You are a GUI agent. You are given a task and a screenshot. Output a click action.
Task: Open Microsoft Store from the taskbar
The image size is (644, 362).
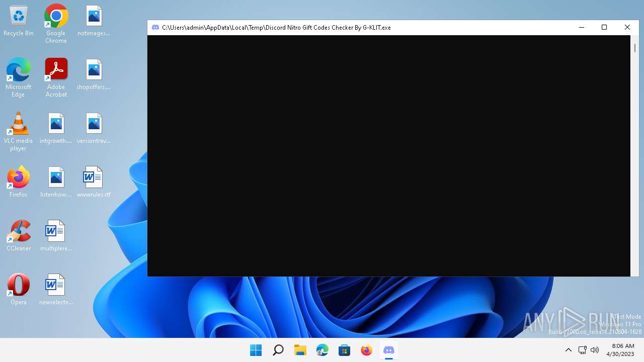345,350
